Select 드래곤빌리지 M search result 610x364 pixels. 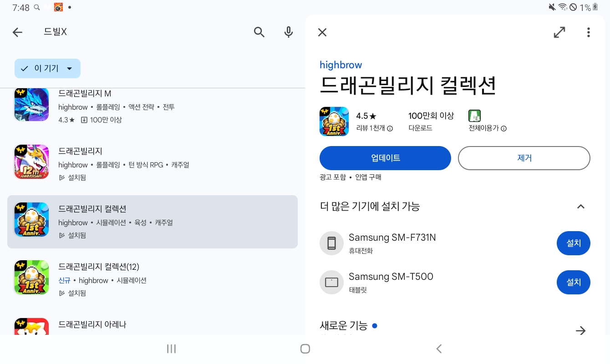coord(152,106)
